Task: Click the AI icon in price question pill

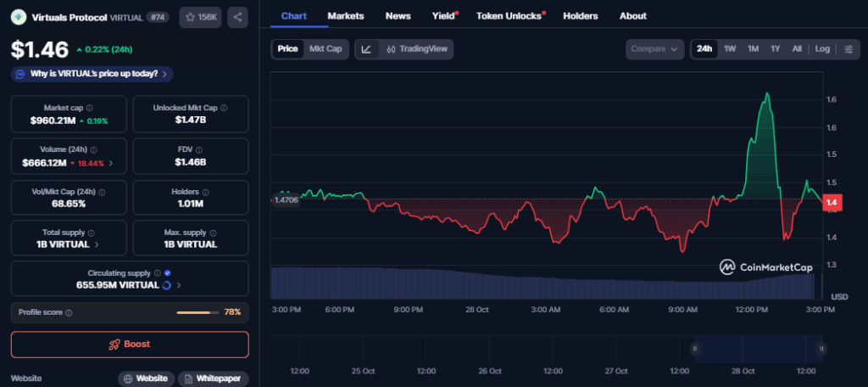Action: 20,74
